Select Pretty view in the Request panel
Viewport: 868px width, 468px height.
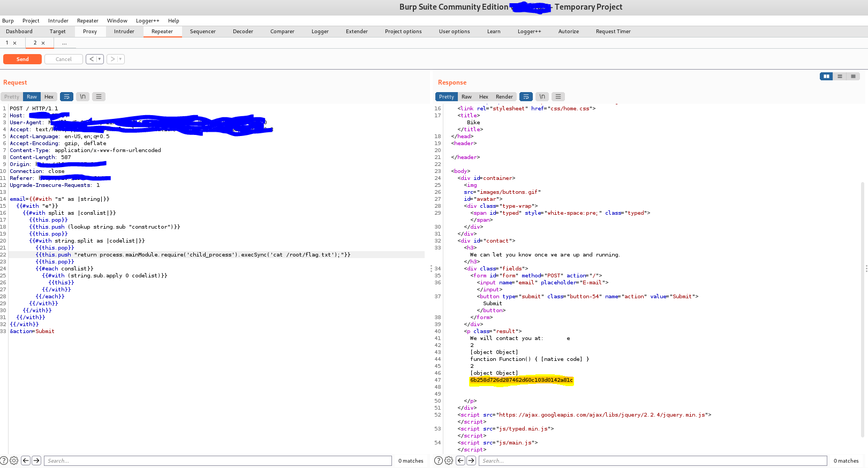click(x=12, y=97)
